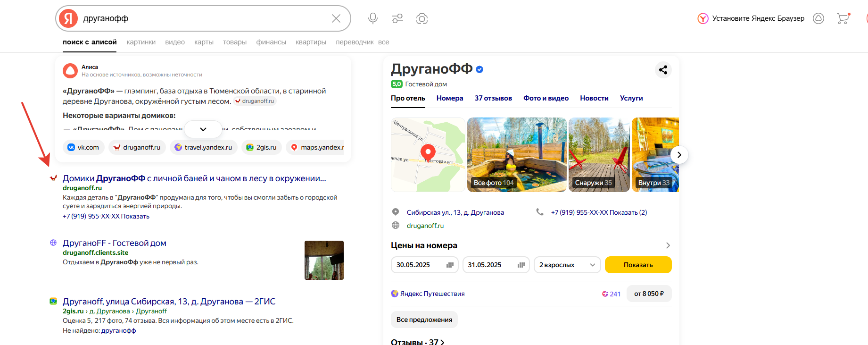The height and width of the screenshot is (345, 868).
Task: Click the Яндекс Путешествия logo icon
Action: coord(395,294)
